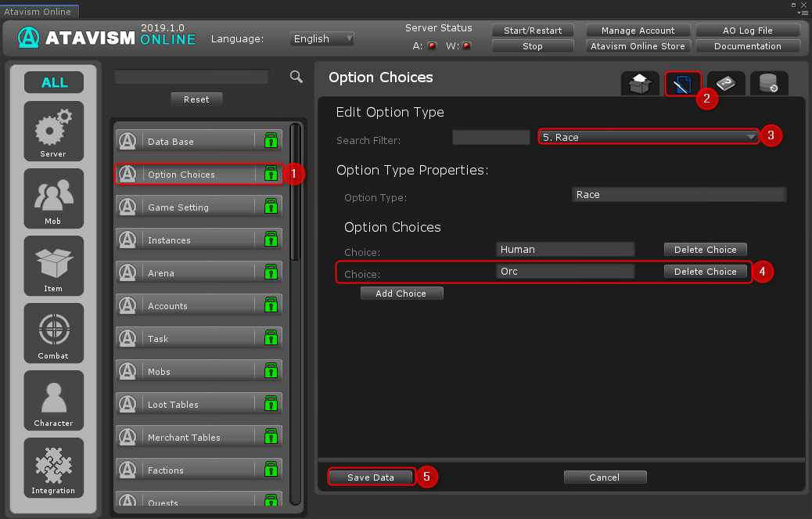Toggle the green lock on Arena

(271, 272)
